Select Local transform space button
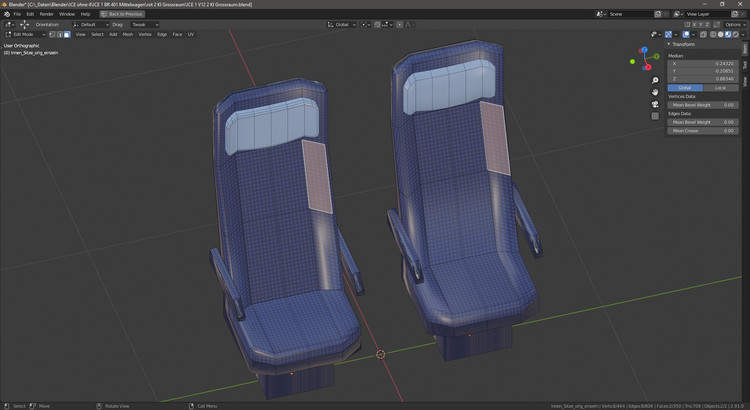This screenshot has height=410, width=750. [720, 87]
